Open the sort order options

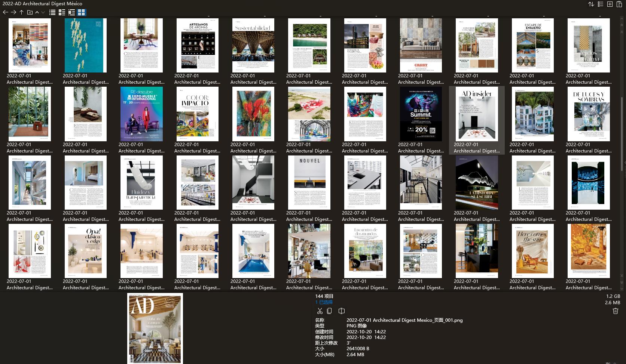591,4
